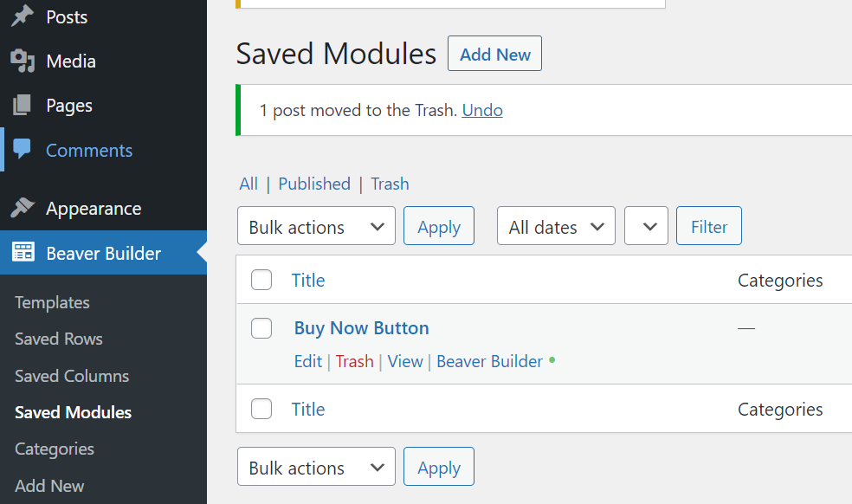Open the empty category filter dropdown beside All dates
Screen dimensions: 852x504
tap(646, 226)
